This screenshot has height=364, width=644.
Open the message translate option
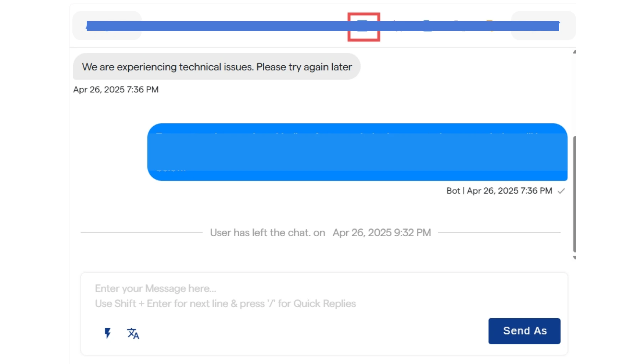133,334
